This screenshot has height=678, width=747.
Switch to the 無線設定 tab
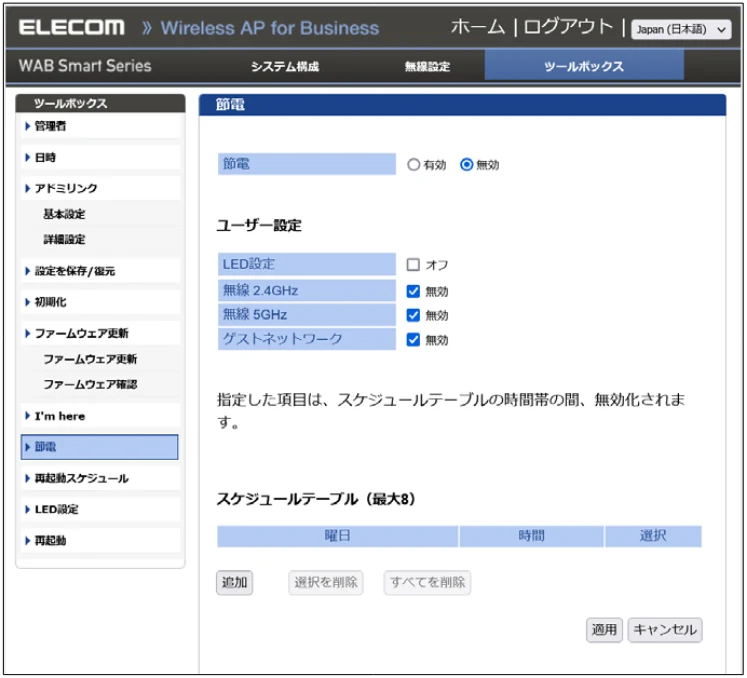(x=427, y=66)
